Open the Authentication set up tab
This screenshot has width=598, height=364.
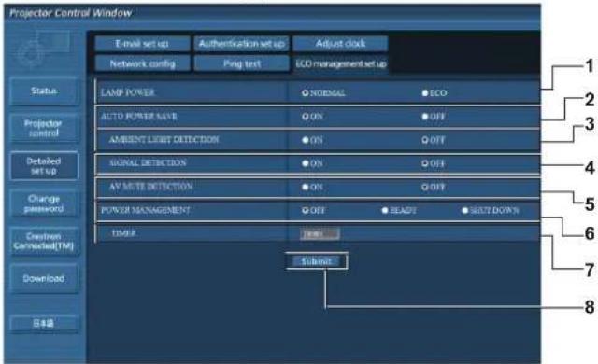coord(242,44)
